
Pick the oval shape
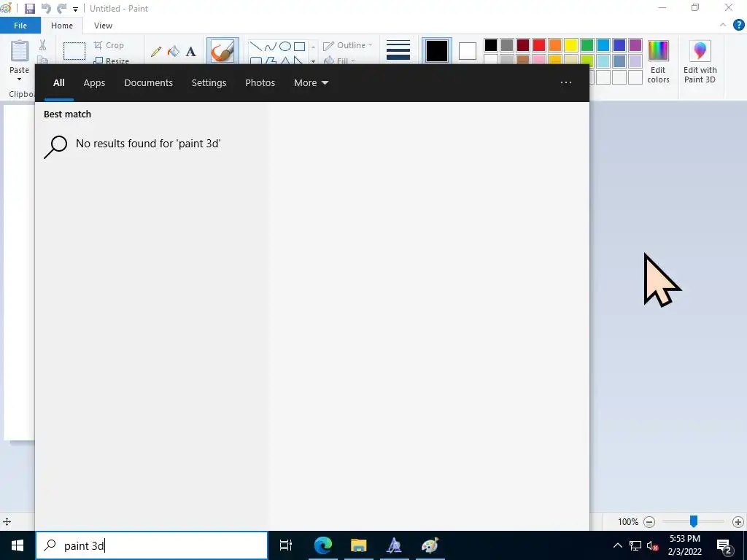(285, 46)
